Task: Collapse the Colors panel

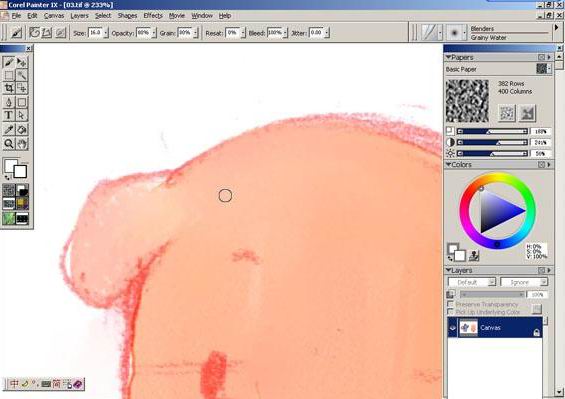Action: [x=448, y=164]
